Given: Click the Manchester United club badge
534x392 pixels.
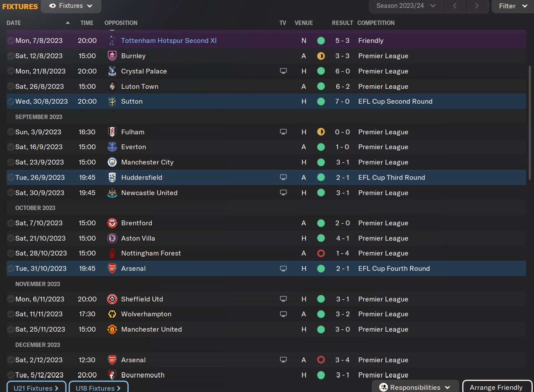Looking at the screenshot, I should (112, 329).
